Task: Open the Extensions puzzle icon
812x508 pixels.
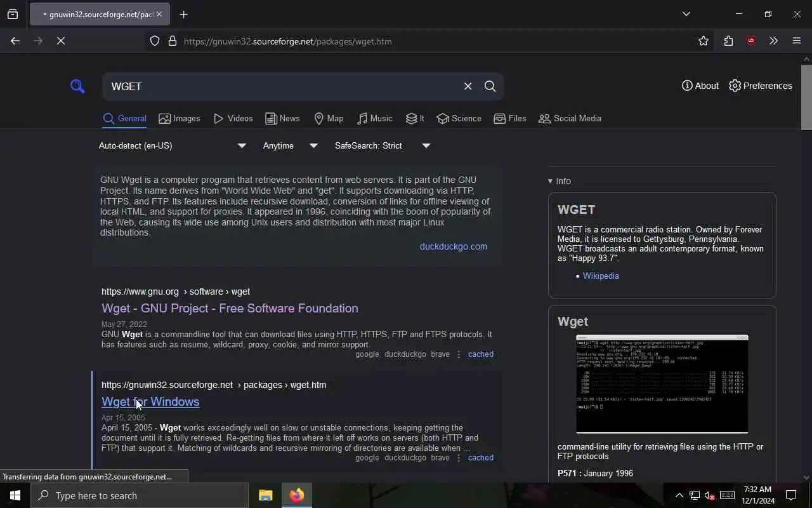Action: (728, 41)
